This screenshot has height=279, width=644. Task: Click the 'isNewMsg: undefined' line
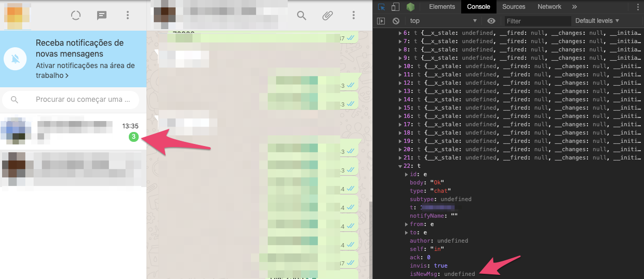pos(442,274)
